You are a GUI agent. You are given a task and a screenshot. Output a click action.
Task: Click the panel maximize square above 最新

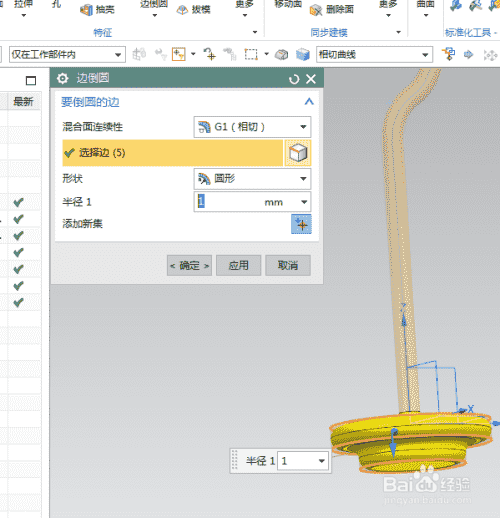[x=31, y=80]
